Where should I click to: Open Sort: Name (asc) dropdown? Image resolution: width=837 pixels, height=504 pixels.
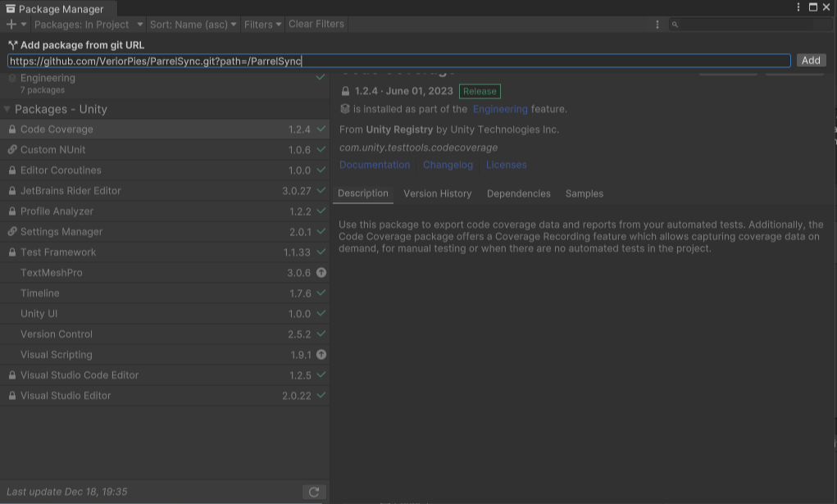tap(193, 25)
